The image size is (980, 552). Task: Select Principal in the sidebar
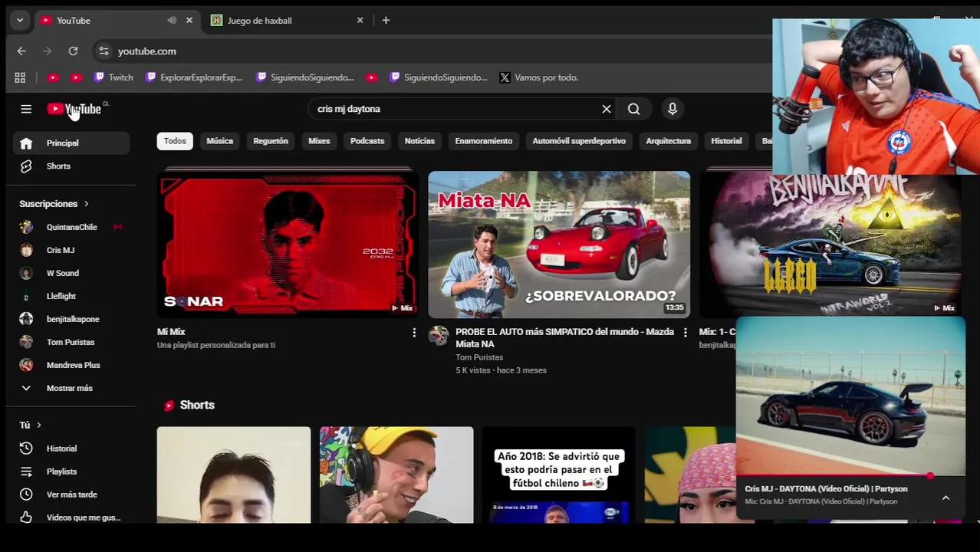[71, 143]
